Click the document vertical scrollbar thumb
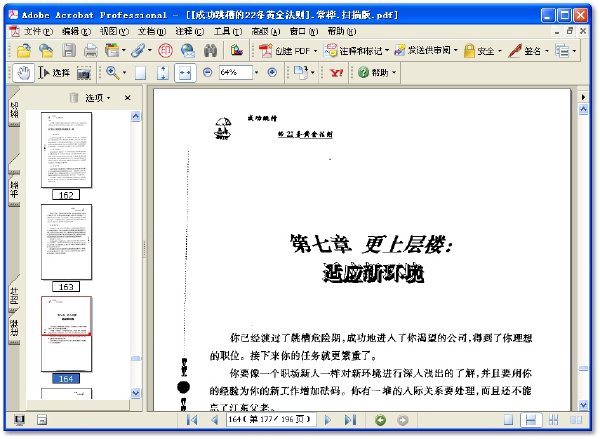Image resolution: width=600 pixels, height=439 pixels. pyautogui.click(x=583, y=369)
